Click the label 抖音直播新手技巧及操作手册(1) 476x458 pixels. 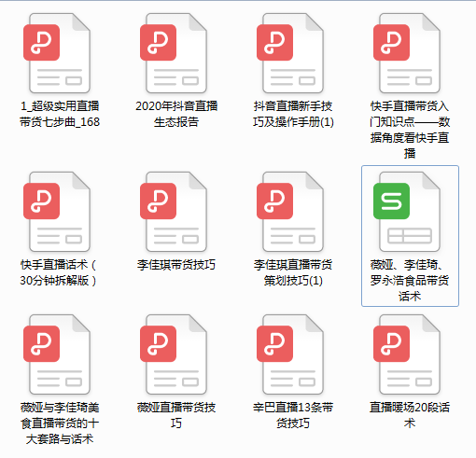click(293, 114)
